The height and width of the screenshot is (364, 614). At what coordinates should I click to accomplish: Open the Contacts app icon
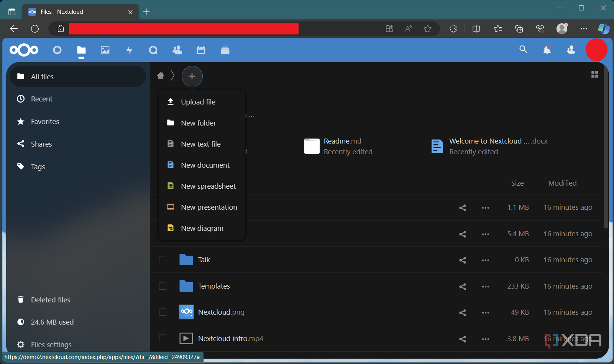tap(177, 50)
